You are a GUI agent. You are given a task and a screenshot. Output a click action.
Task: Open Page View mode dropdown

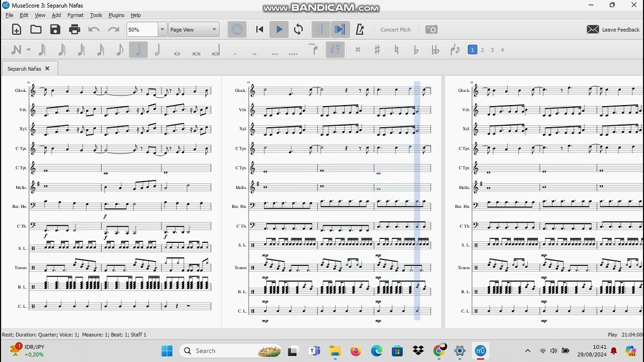pos(193,30)
